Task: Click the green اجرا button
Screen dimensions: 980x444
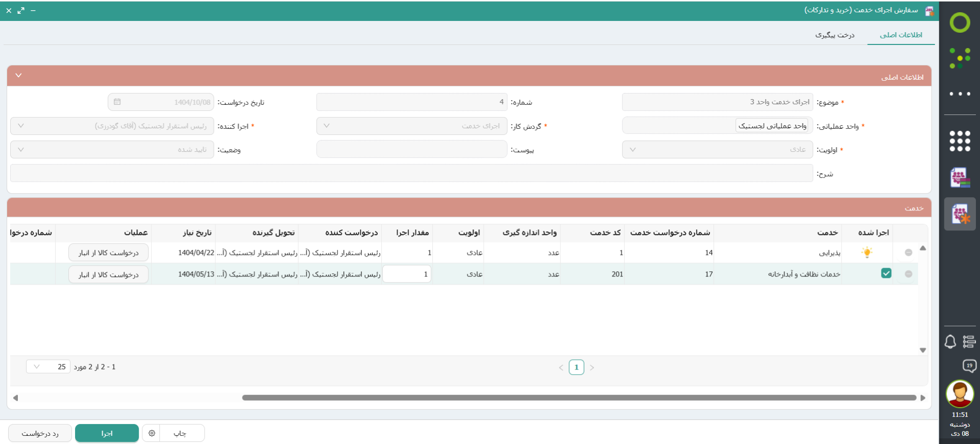Action: click(x=107, y=433)
